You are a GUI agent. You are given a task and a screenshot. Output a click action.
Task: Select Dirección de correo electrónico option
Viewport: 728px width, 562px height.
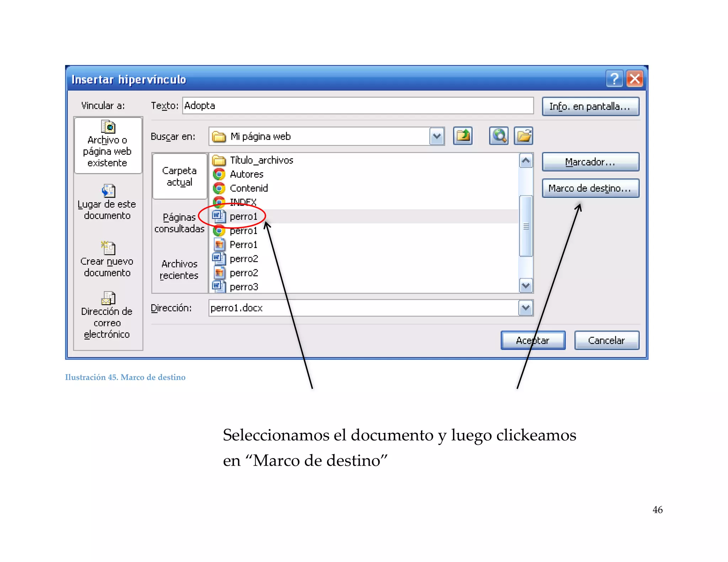107,315
